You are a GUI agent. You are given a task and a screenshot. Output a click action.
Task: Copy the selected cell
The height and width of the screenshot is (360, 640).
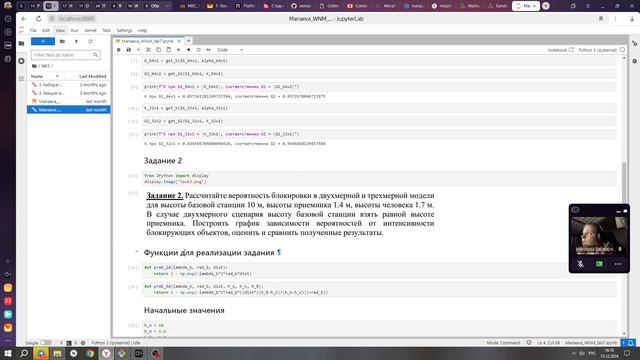point(158,50)
